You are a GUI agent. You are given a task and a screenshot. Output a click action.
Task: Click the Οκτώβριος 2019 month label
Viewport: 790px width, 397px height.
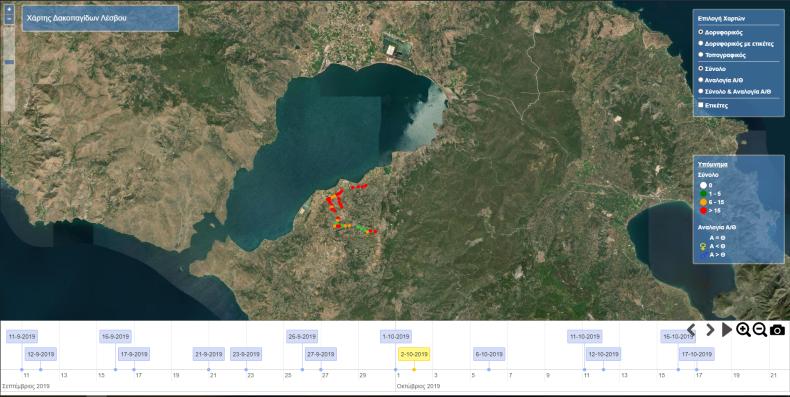point(418,386)
